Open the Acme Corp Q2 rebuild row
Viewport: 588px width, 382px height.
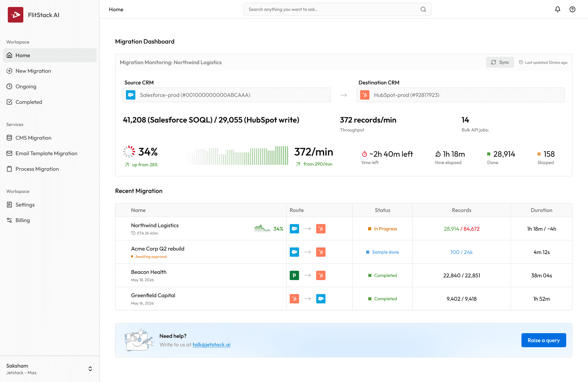coord(343,252)
